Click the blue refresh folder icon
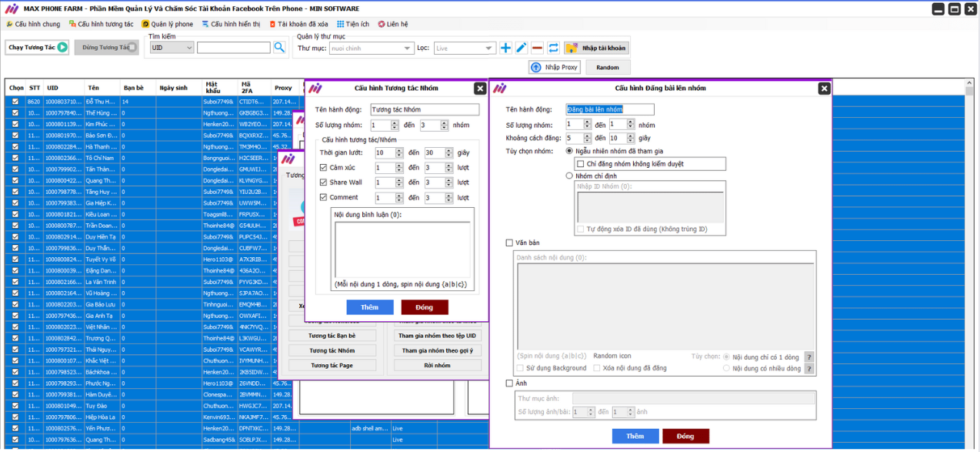 (x=553, y=48)
